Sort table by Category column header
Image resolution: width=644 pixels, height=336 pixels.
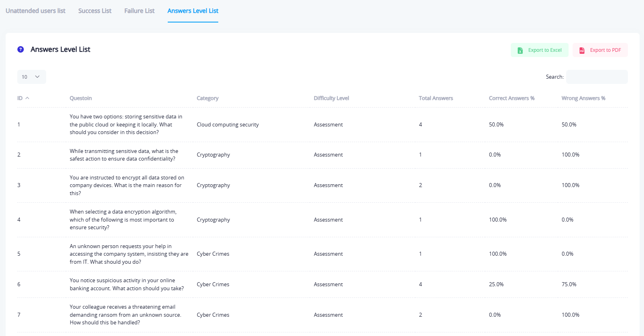coord(207,98)
